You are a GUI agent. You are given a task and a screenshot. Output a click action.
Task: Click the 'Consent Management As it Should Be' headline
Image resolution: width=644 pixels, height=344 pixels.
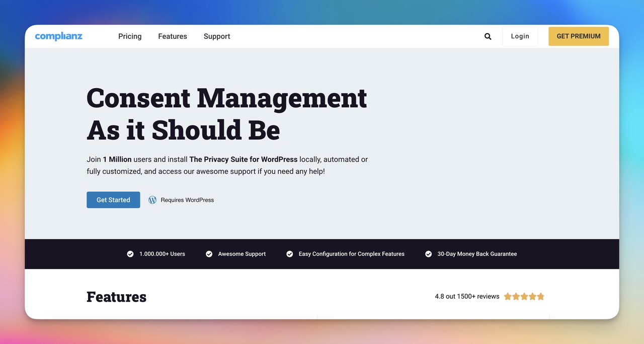(227, 114)
